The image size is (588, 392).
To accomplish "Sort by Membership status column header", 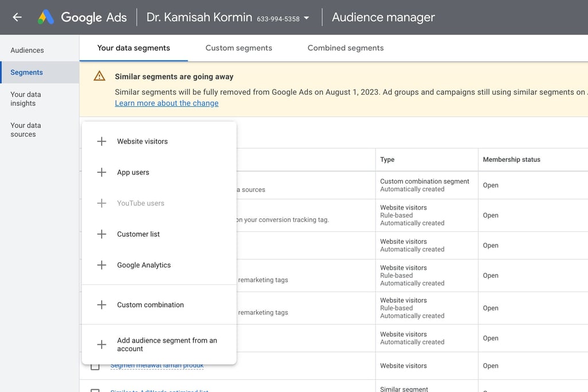I will [x=512, y=160].
